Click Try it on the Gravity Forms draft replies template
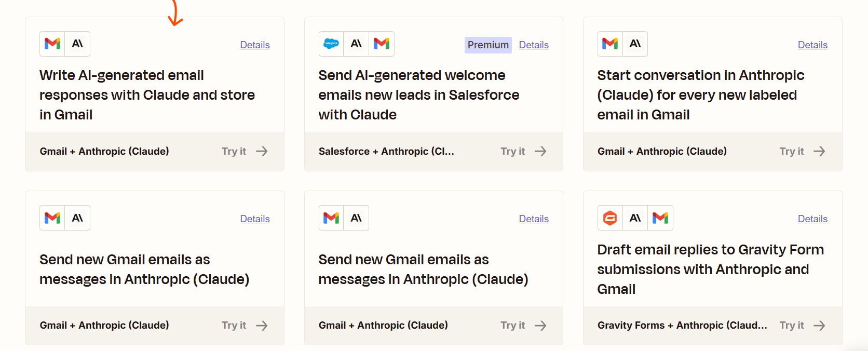The width and height of the screenshot is (868, 351). 792,325
